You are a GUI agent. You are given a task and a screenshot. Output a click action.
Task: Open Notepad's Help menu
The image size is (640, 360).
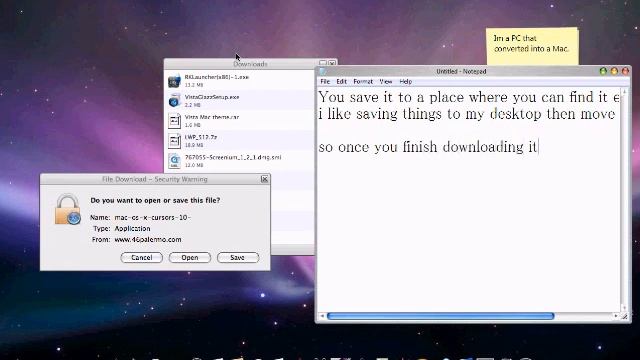coord(406,82)
